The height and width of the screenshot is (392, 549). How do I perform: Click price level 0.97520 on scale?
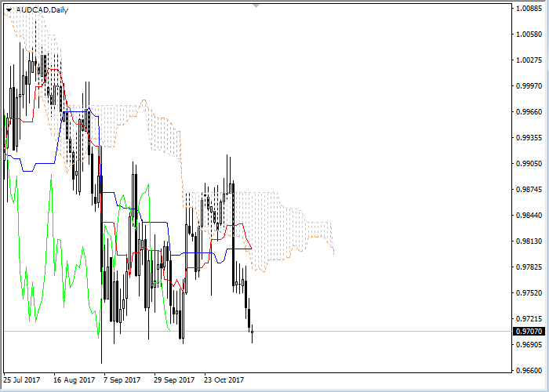pyautogui.click(x=529, y=293)
